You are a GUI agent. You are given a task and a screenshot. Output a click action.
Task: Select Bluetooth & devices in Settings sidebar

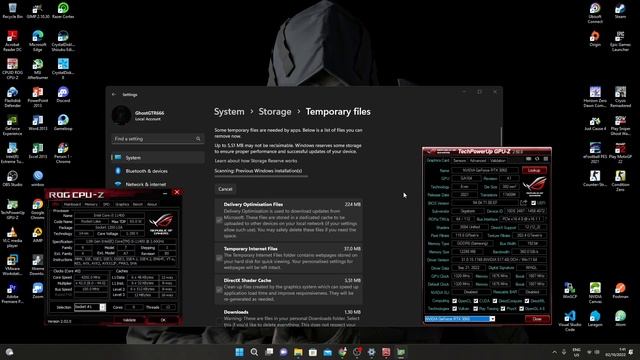pos(158,171)
